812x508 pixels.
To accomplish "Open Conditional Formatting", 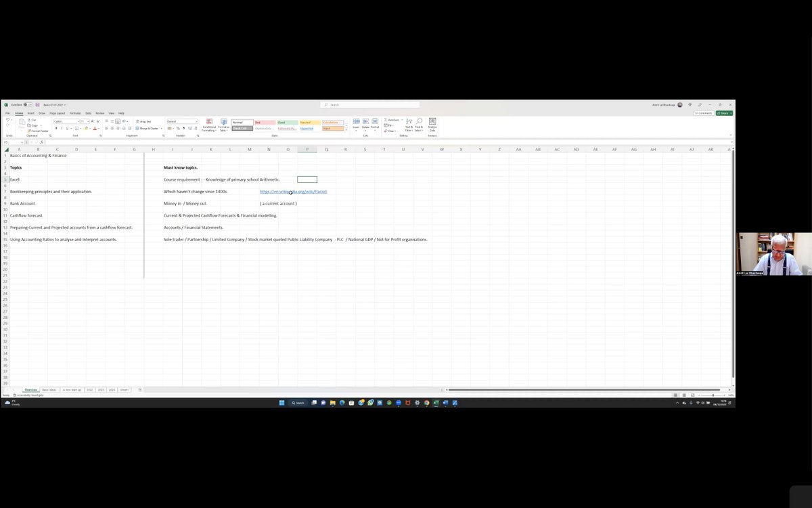I will pos(209,125).
